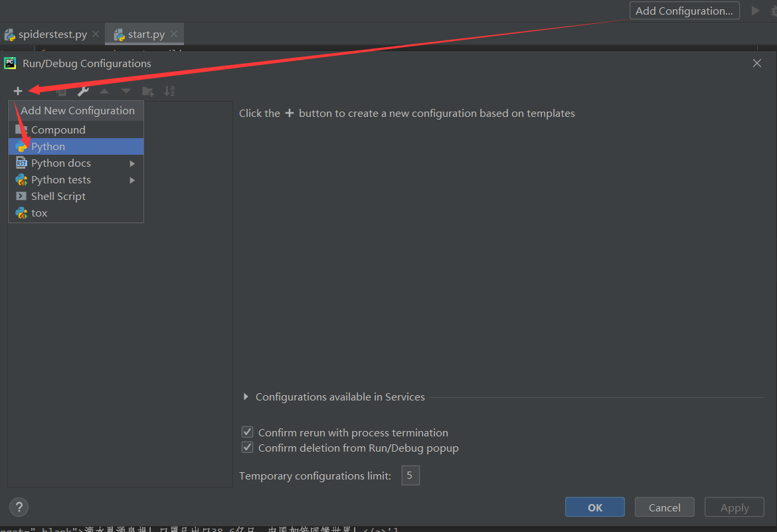
Task: Expand Configurations available in Services
Action: pos(245,397)
